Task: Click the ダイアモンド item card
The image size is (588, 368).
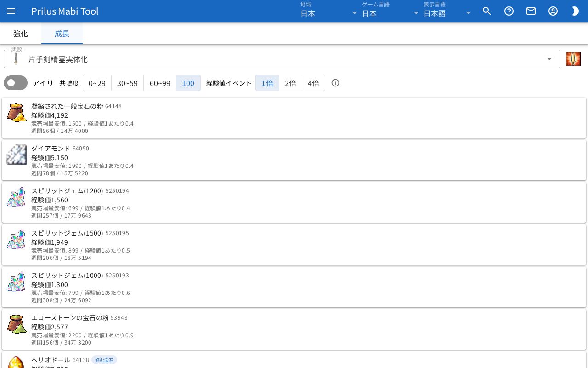Action: click(x=294, y=160)
